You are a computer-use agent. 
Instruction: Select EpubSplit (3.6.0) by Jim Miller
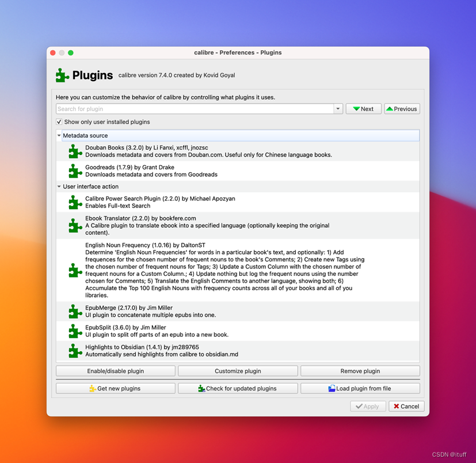coord(238,331)
